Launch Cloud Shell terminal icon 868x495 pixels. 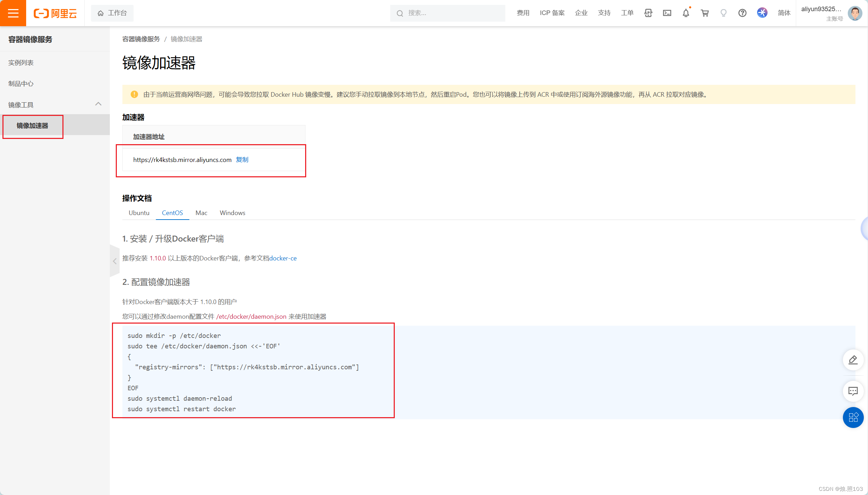pos(667,13)
